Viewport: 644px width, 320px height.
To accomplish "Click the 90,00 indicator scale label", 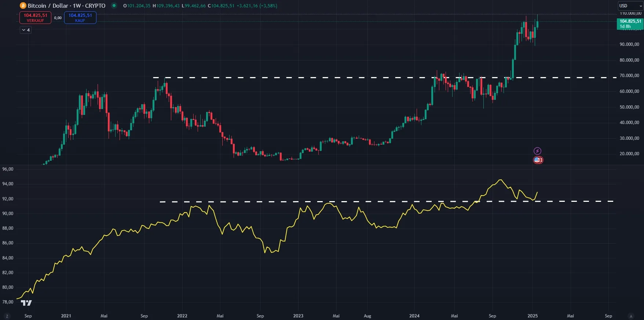I will click(8, 214).
